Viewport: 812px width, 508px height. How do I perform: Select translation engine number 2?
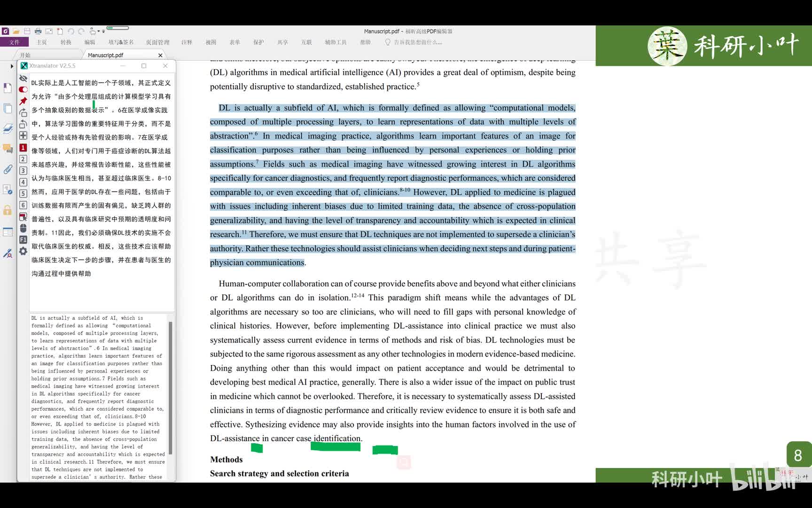click(x=23, y=159)
